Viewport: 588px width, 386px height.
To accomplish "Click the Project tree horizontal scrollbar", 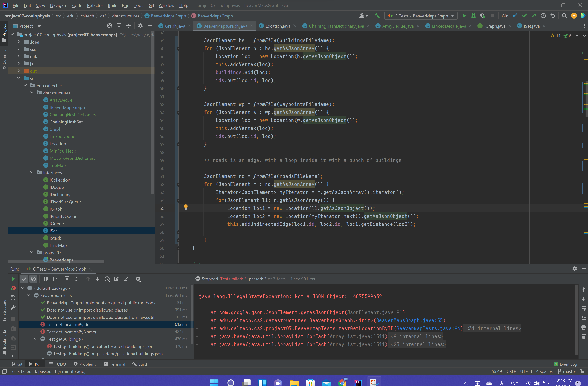I will click(x=56, y=261).
